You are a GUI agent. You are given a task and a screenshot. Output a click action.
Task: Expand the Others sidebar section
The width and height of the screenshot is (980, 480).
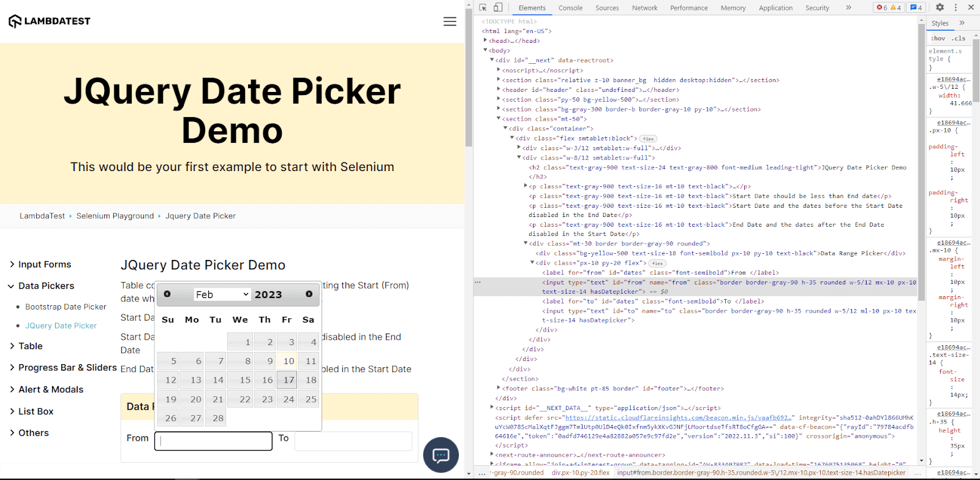coord(29,433)
